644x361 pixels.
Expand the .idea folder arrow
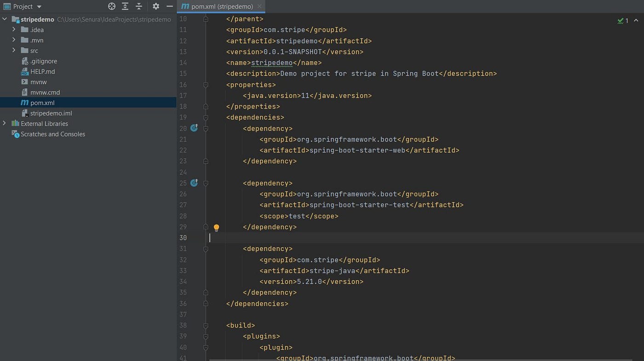tap(14, 30)
